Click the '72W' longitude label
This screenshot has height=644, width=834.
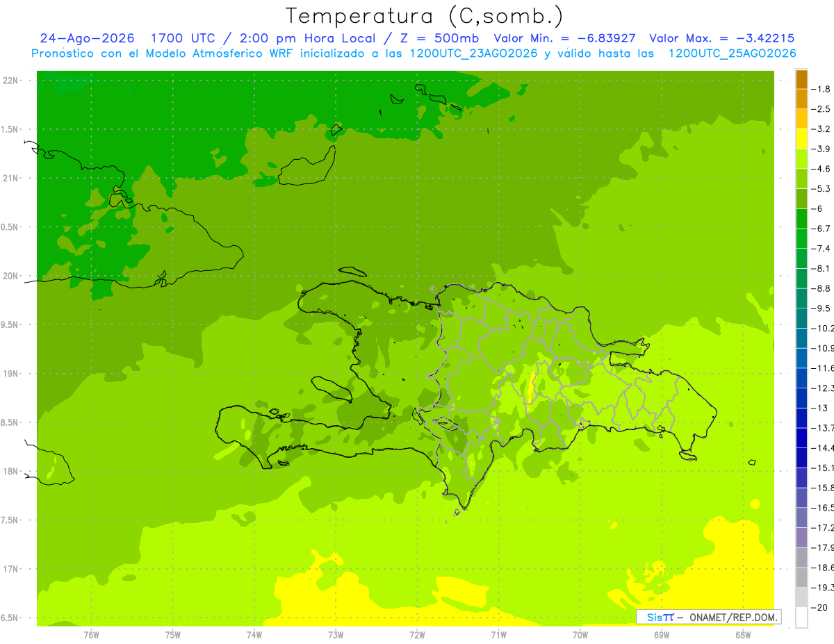[418, 635]
